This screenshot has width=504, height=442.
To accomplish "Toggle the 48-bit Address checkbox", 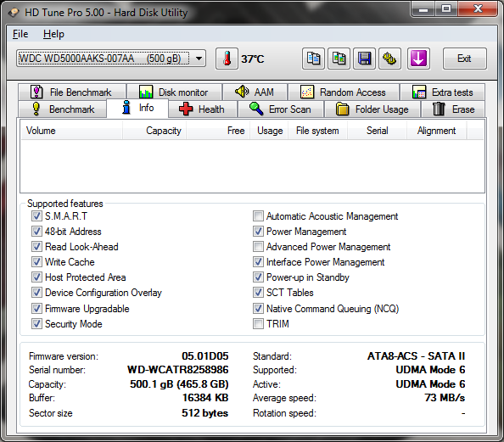I will click(x=36, y=231).
